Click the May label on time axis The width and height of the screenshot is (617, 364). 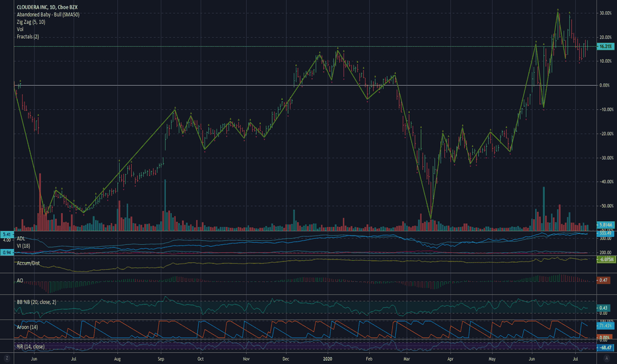pos(492,359)
